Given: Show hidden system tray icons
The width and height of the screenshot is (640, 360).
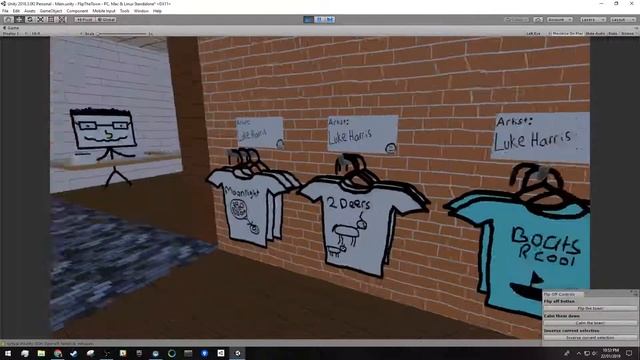Looking at the screenshot, I should click(579, 353).
